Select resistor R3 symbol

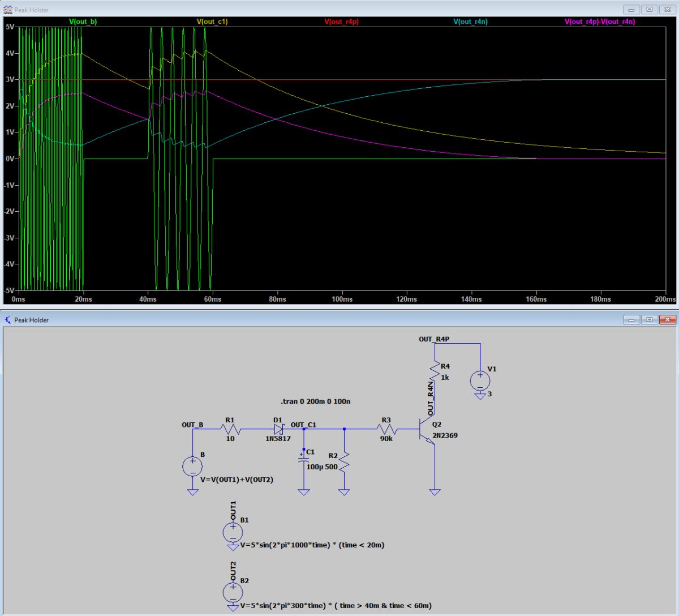386,430
